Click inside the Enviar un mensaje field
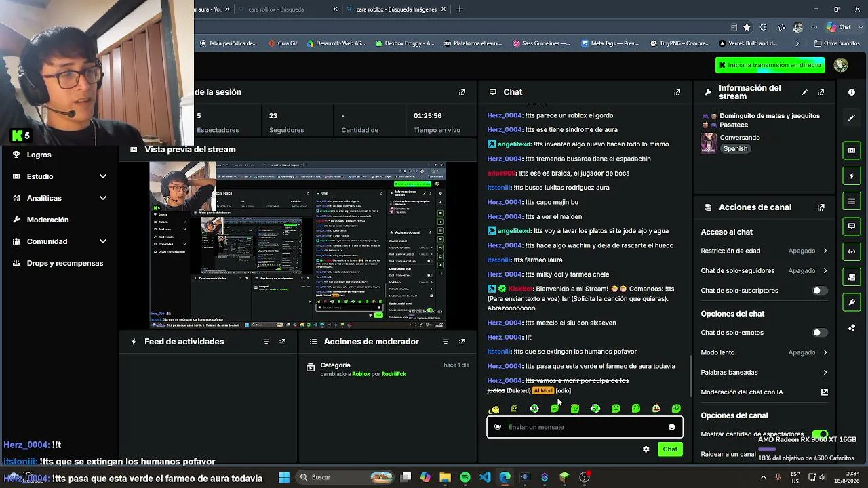 pos(585,427)
